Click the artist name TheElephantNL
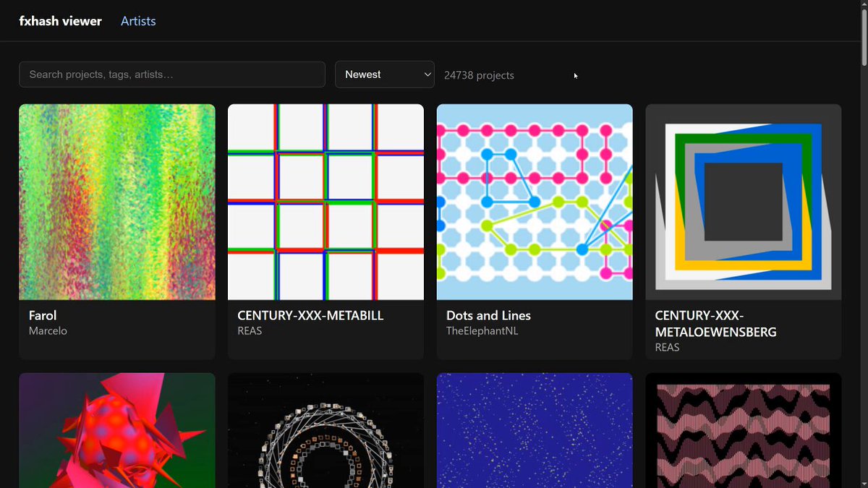Image resolution: width=868 pixels, height=488 pixels. 482,331
